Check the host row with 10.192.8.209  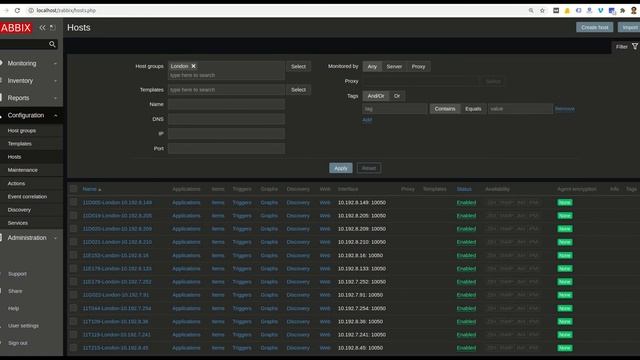pos(73,229)
